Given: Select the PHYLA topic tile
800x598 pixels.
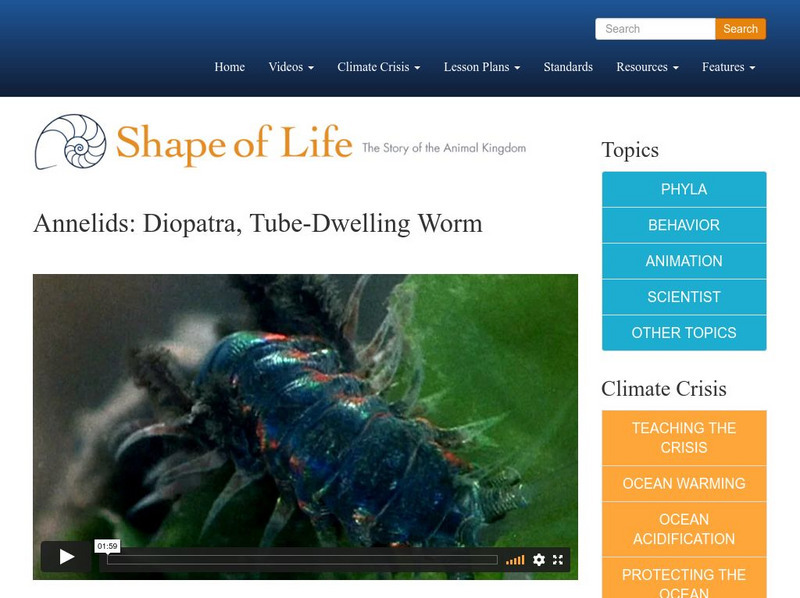Looking at the screenshot, I should tap(683, 189).
